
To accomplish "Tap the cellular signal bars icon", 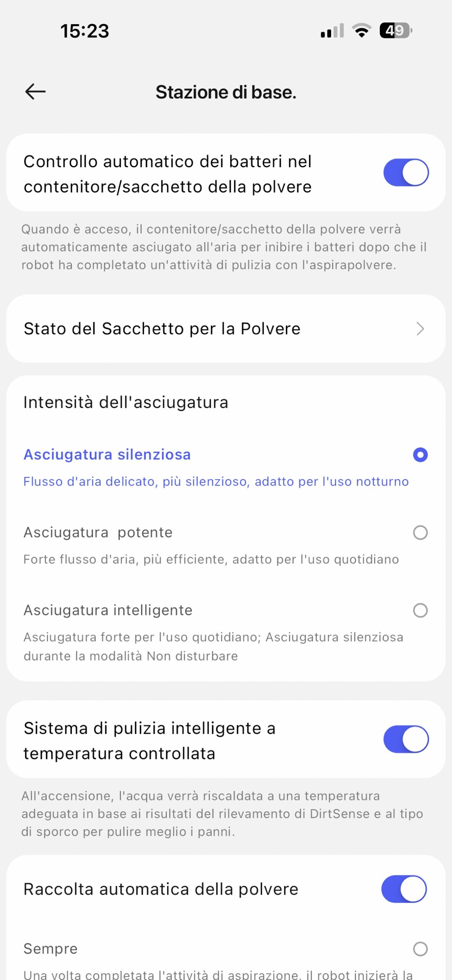I will [x=332, y=31].
